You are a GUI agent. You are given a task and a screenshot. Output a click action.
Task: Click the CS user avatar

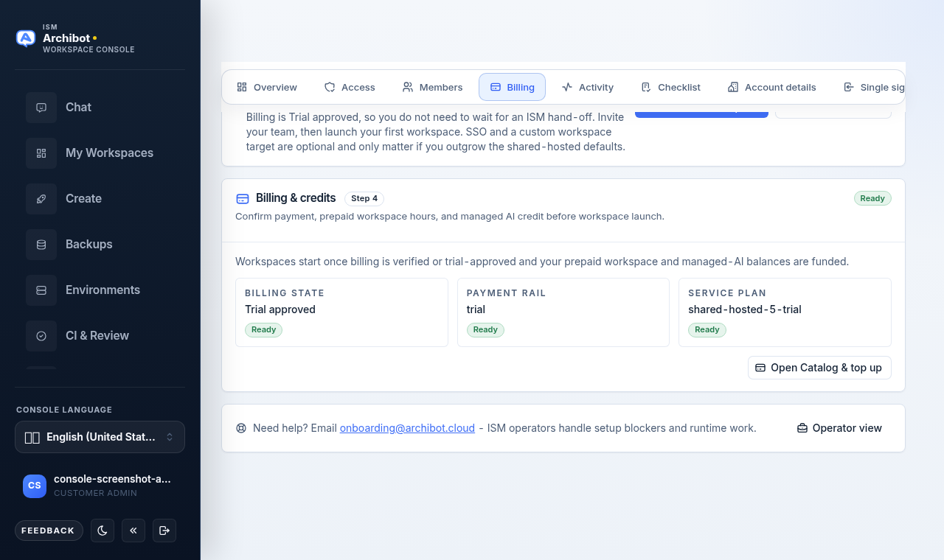point(35,486)
